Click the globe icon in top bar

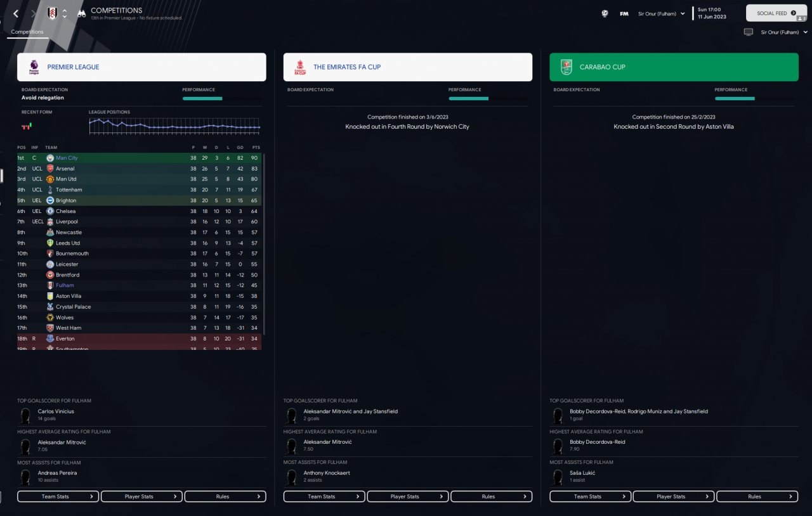[x=605, y=13]
